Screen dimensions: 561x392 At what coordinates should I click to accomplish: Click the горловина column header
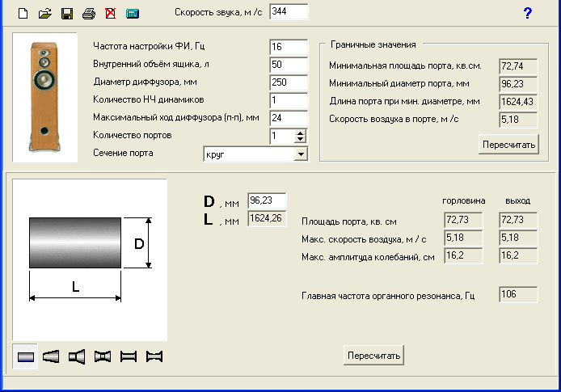tap(464, 201)
